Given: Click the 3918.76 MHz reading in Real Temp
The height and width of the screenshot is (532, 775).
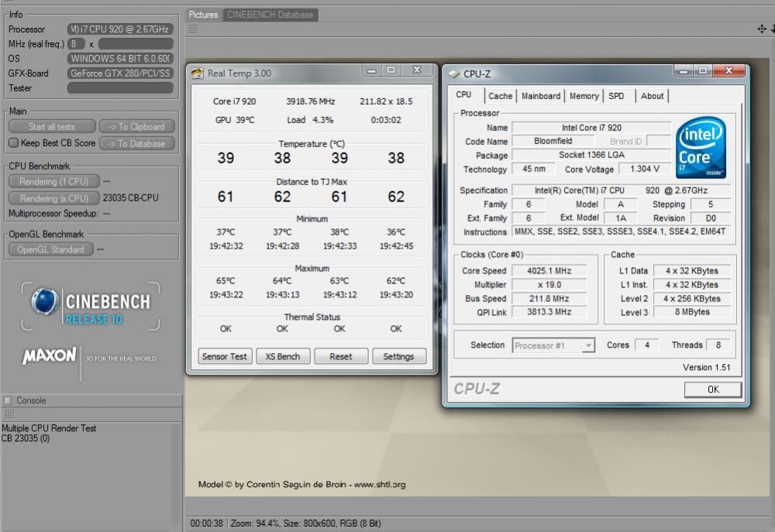Looking at the screenshot, I should [311, 101].
